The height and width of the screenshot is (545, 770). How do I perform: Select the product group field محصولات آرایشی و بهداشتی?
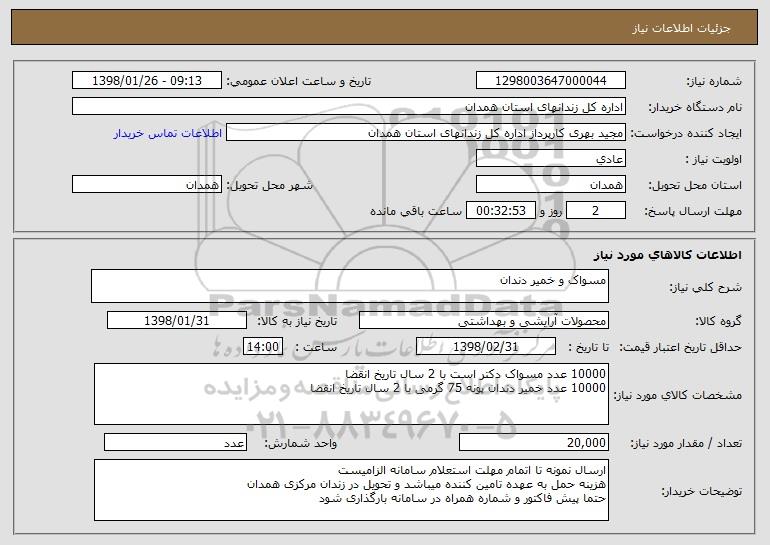[x=484, y=321]
